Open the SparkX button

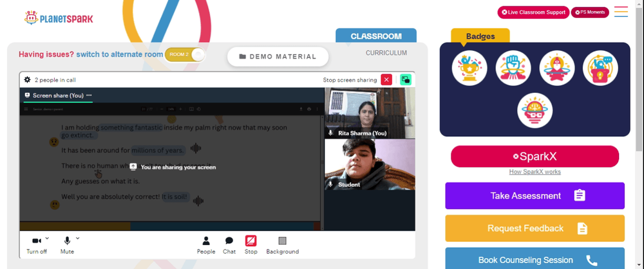point(535,156)
